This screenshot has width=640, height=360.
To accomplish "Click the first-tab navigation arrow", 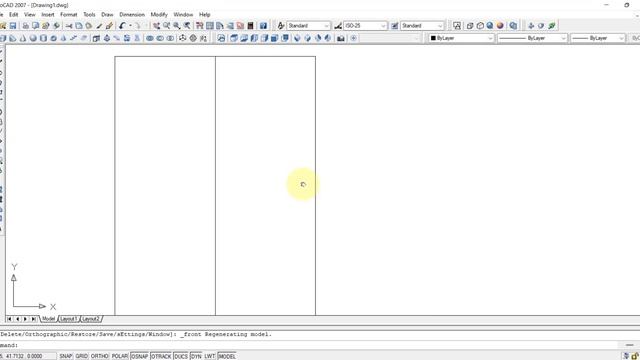I will 9,319.
